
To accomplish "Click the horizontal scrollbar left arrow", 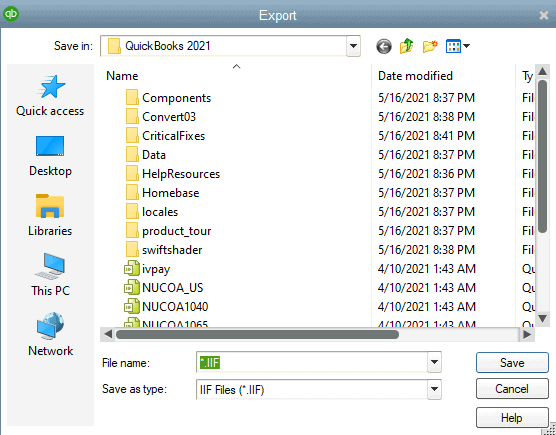I will tap(108, 334).
